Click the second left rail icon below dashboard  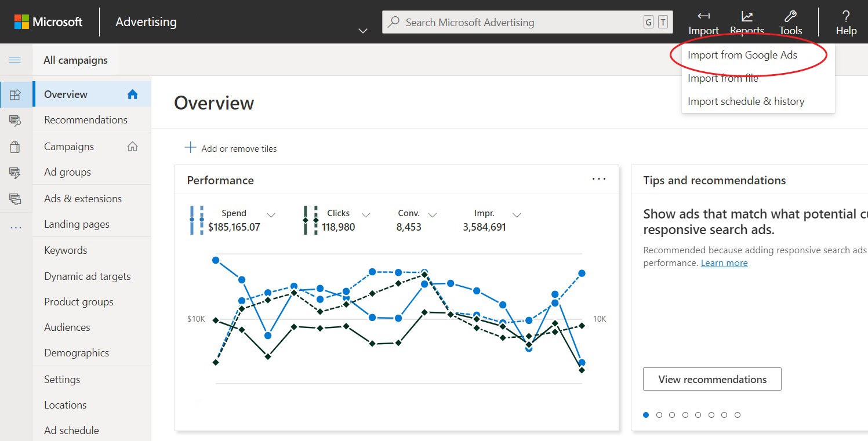[x=16, y=120]
